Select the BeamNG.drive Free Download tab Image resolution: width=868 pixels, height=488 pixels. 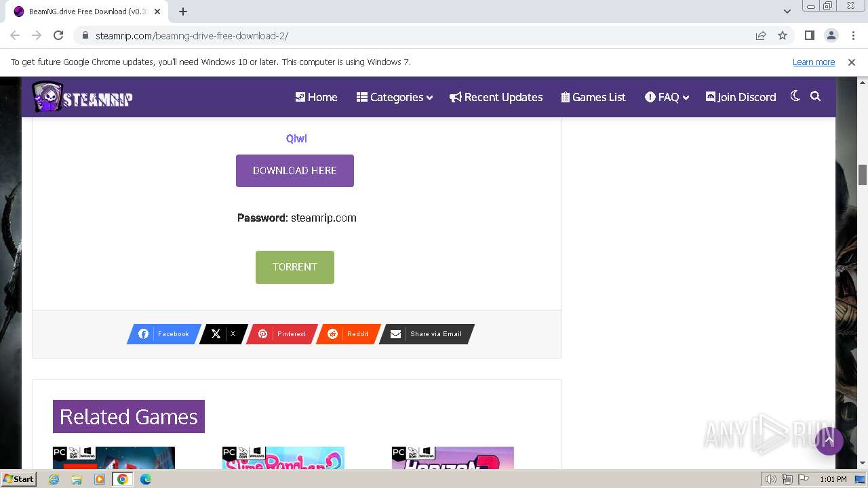[87, 12]
